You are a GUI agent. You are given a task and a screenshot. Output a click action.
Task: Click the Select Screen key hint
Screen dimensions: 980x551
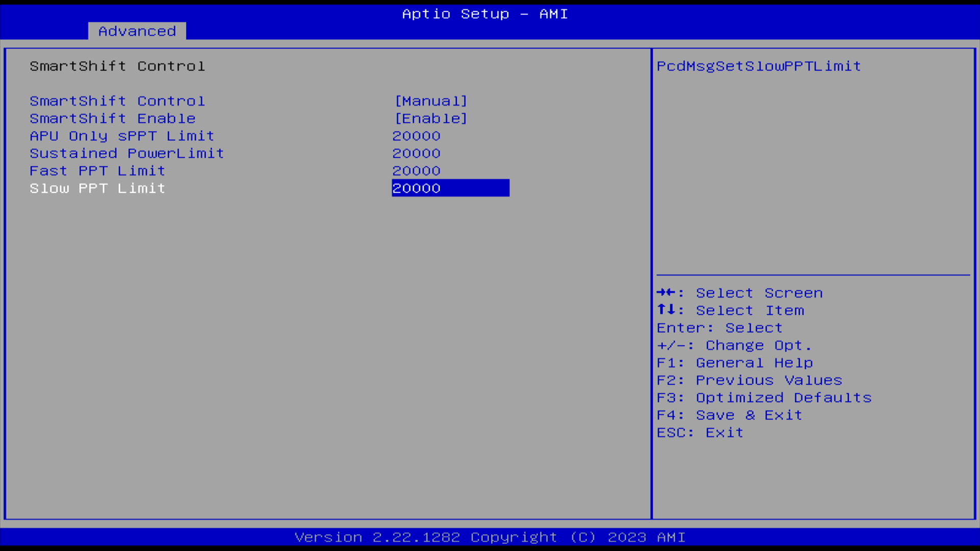tap(740, 293)
